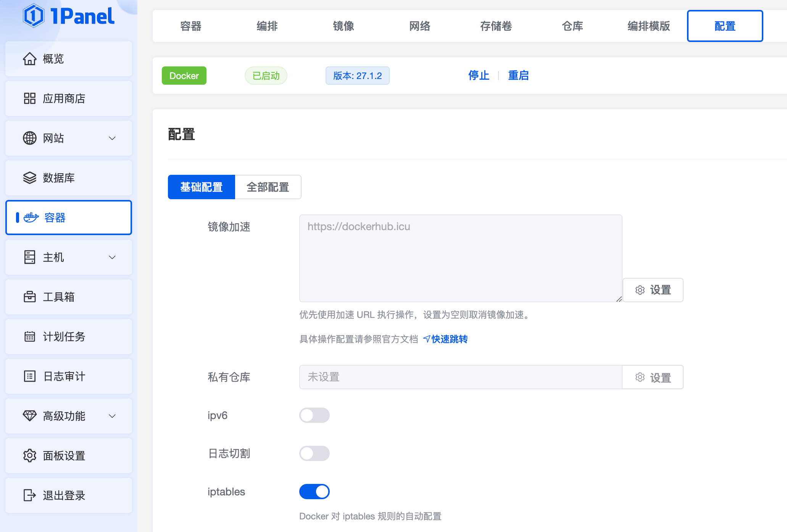Open Panel Settings via the gear icon
The height and width of the screenshot is (532, 787).
30,456
